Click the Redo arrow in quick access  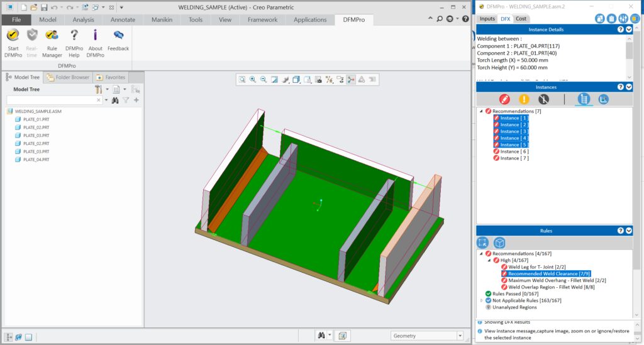click(x=70, y=8)
